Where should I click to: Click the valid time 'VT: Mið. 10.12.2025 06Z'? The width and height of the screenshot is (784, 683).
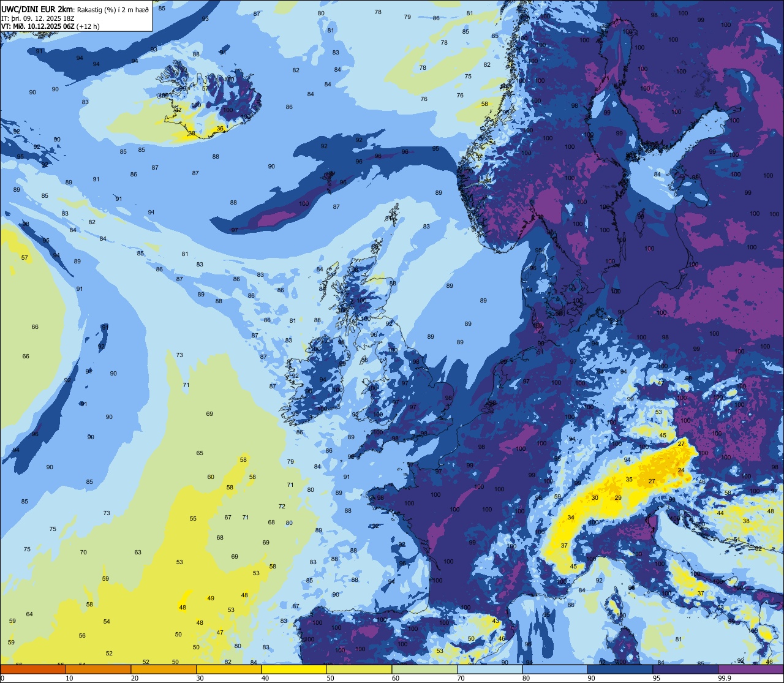(x=37, y=26)
